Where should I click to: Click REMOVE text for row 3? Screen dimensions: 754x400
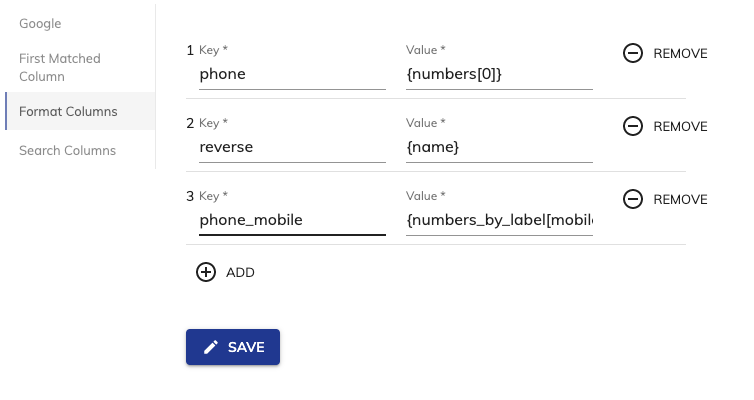coord(680,200)
